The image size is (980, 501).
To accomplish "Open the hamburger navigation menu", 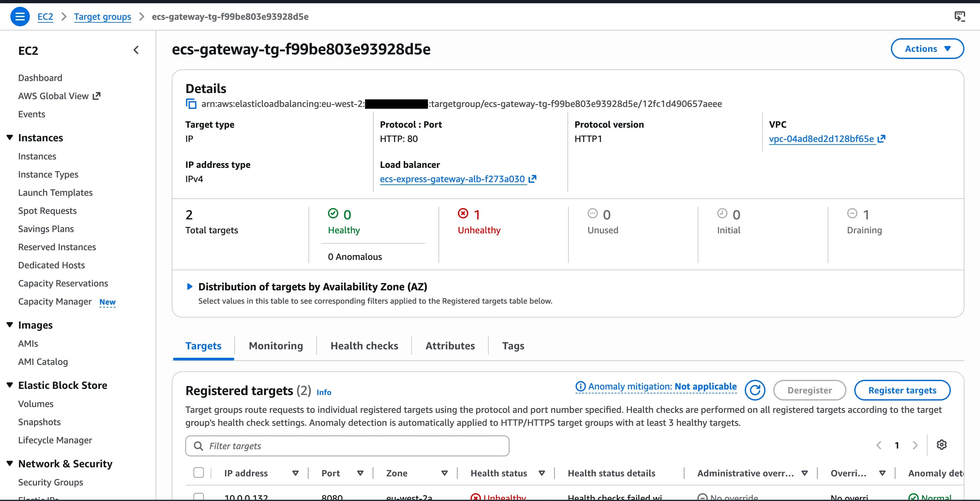I will click(x=20, y=17).
